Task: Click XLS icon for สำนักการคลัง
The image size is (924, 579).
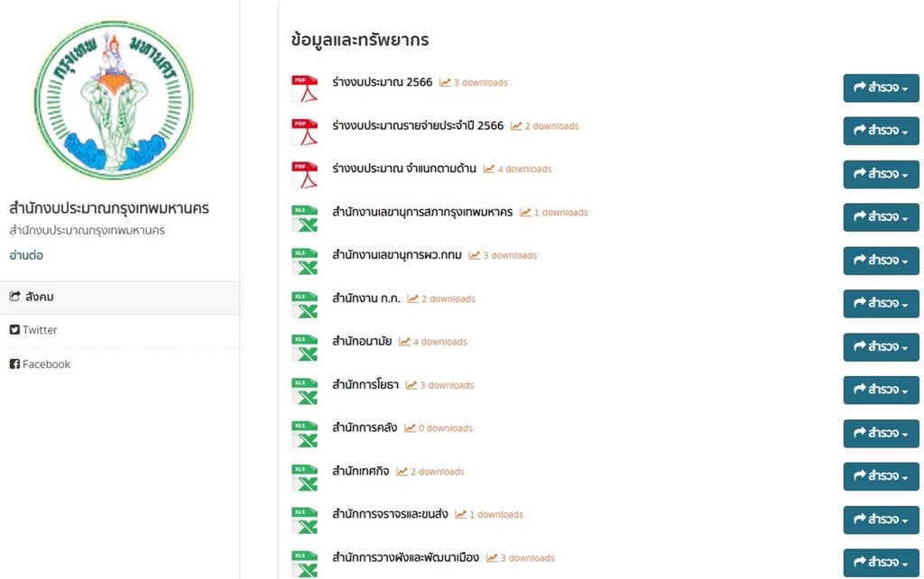Action: (x=305, y=434)
